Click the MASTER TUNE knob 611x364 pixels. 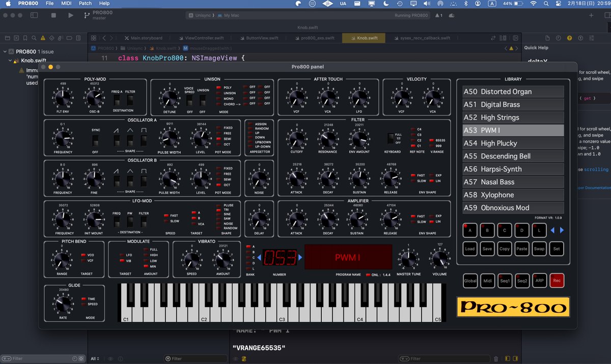pyautogui.click(x=407, y=260)
